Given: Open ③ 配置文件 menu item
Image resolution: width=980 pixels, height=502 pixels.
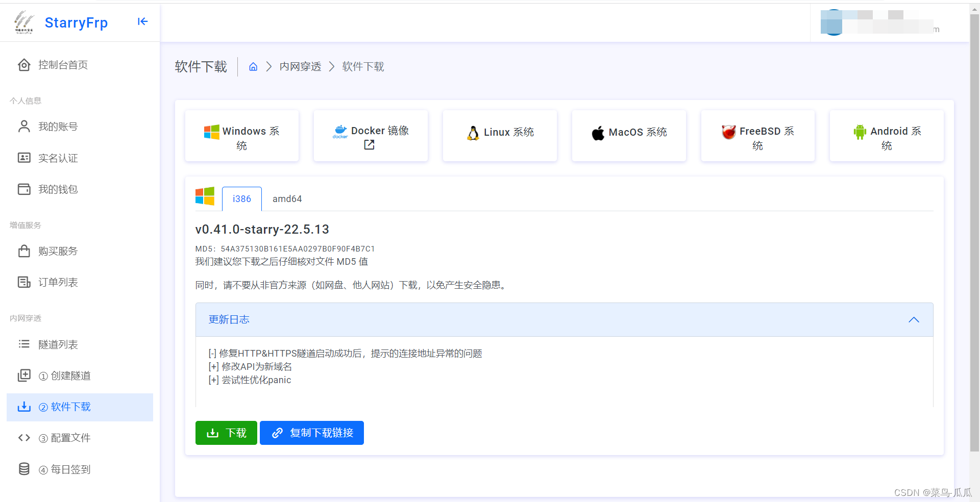Looking at the screenshot, I should pos(80,438).
